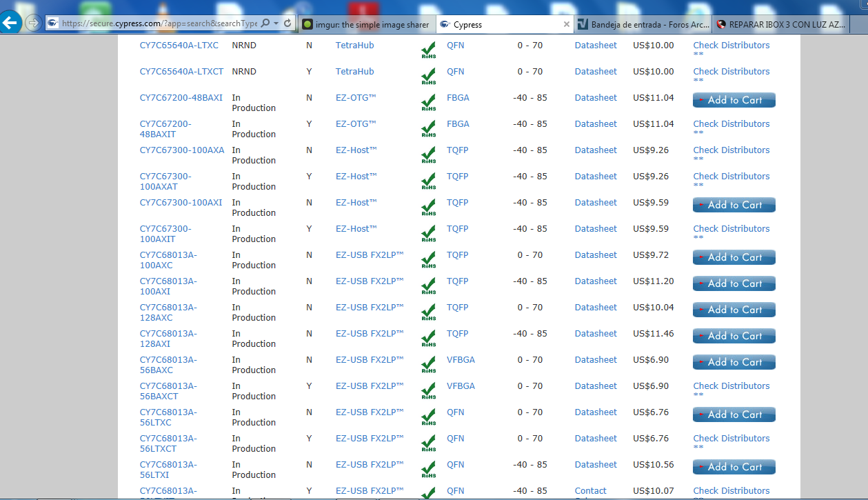Click the RoHS icon in the CY7C68013A-56LTXCT row
868x500 pixels.
pyautogui.click(x=428, y=443)
